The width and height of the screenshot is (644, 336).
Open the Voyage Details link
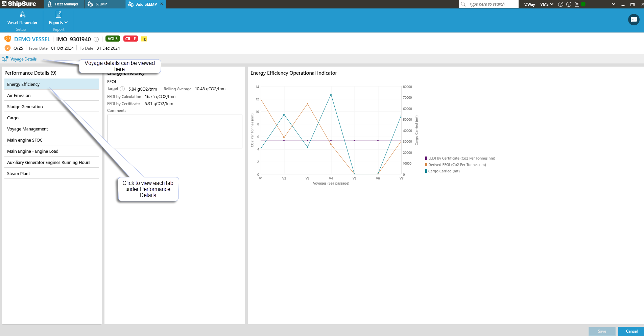23,59
